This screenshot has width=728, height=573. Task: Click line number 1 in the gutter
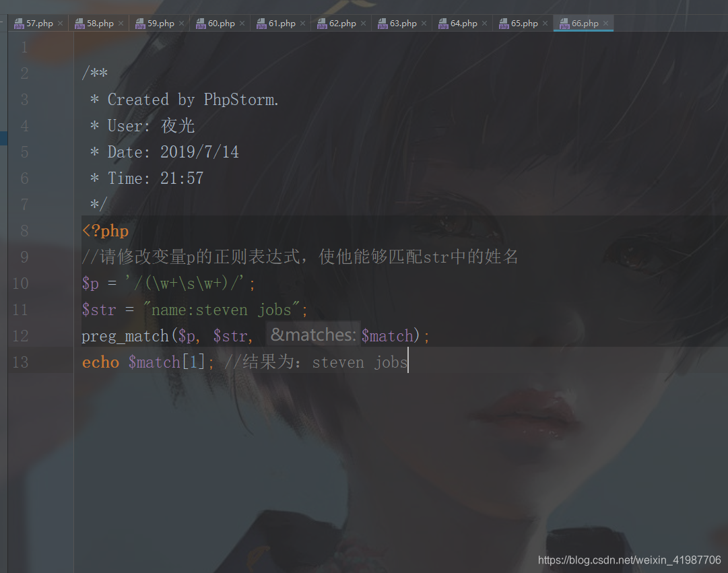(25, 47)
